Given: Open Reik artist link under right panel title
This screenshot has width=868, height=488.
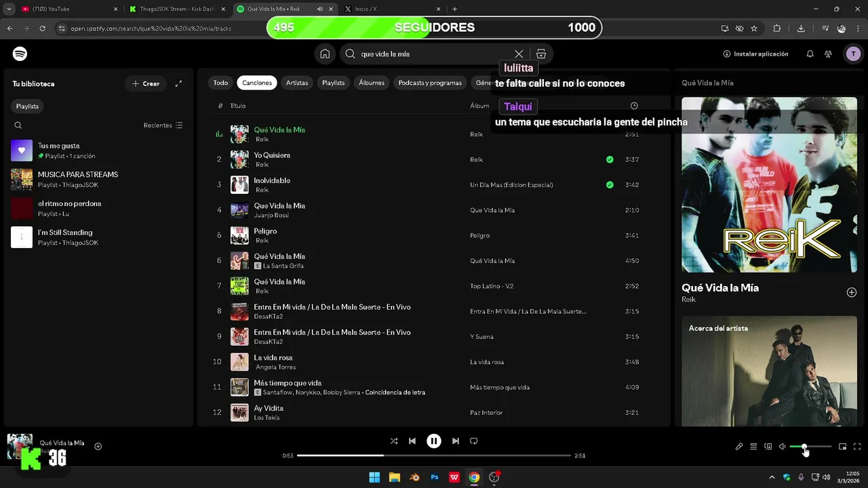Looking at the screenshot, I should click(688, 300).
